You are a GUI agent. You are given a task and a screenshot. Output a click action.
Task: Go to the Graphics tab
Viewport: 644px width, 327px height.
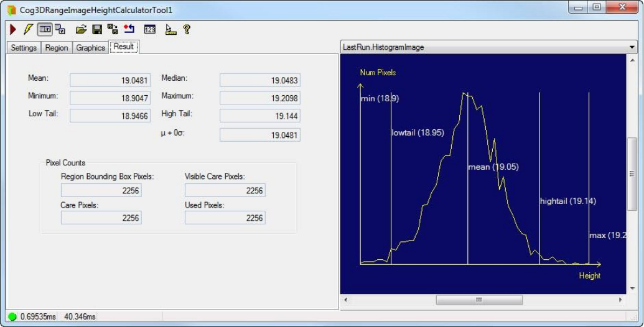(90, 48)
